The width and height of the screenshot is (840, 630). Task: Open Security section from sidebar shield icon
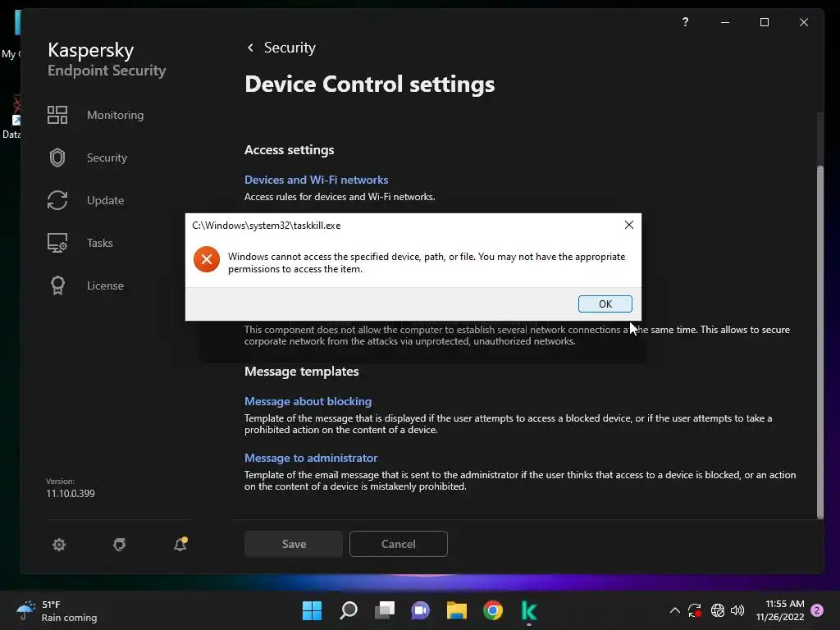(x=57, y=157)
